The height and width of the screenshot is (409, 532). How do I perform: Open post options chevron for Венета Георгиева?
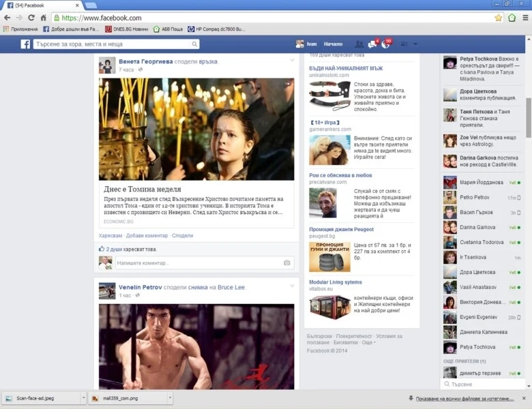point(292,61)
